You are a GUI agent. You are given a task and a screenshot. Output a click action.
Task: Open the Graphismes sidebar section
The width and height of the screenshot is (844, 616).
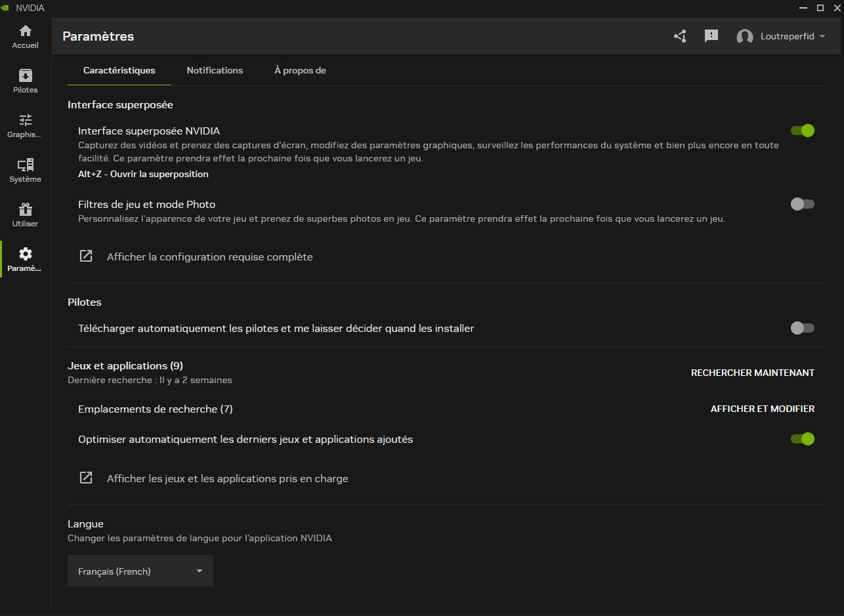(25, 126)
